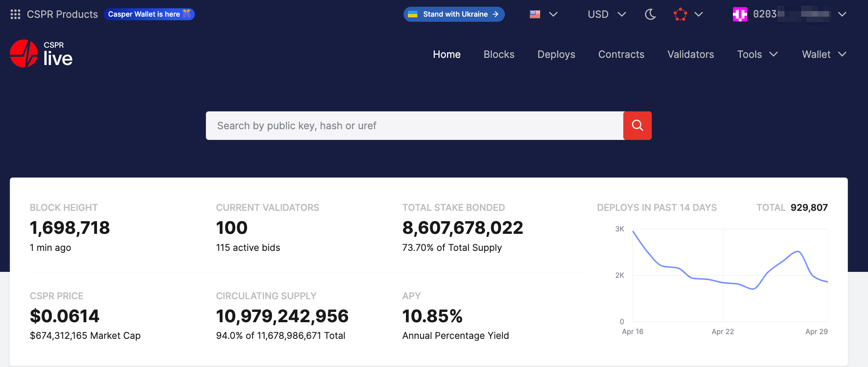Click the arrow on Stand with Ukraine banner
This screenshot has height=367, width=868.
(x=496, y=14)
